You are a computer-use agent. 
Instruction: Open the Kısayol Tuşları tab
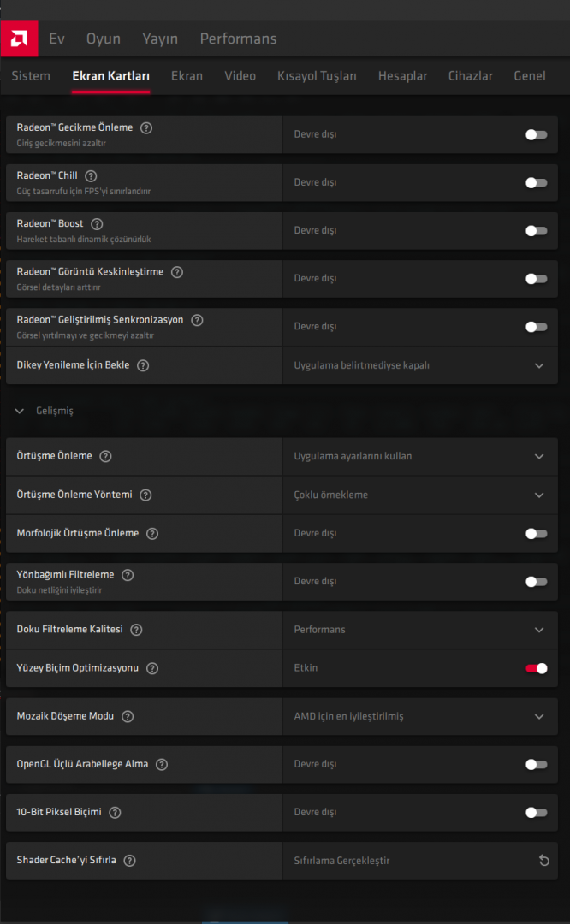317,76
